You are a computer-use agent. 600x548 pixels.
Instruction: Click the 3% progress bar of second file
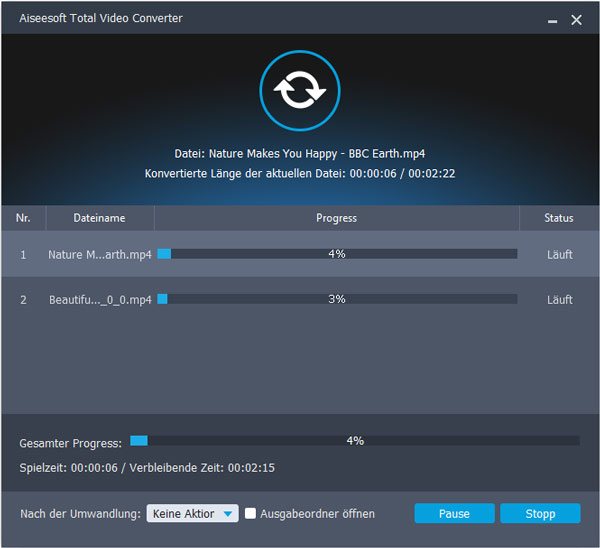(x=337, y=299)
